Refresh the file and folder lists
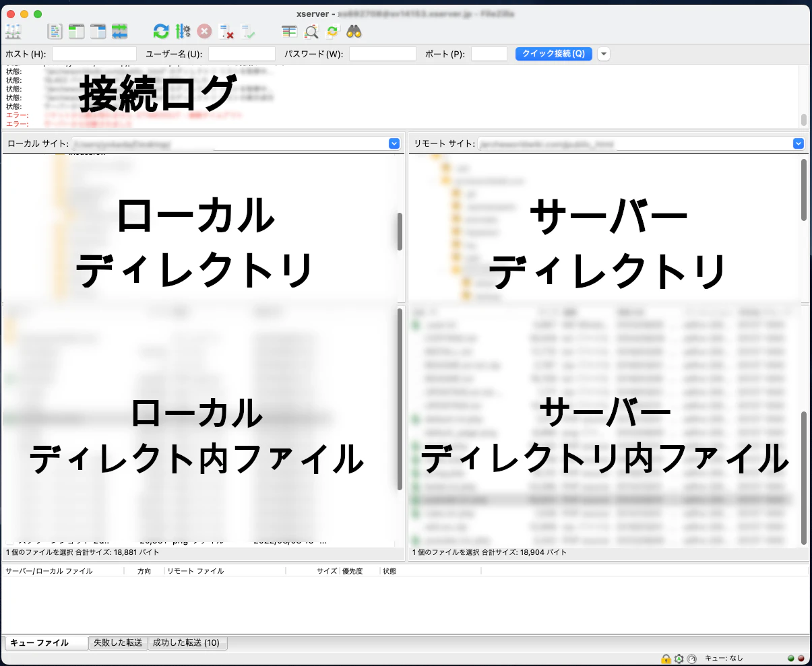812x666 pixels. tap(160, 31)
